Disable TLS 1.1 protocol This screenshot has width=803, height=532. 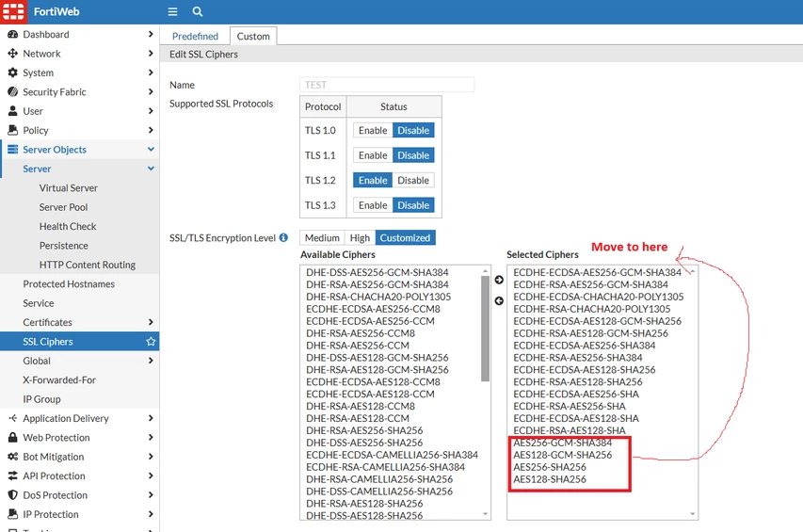[x=413, y=155]
